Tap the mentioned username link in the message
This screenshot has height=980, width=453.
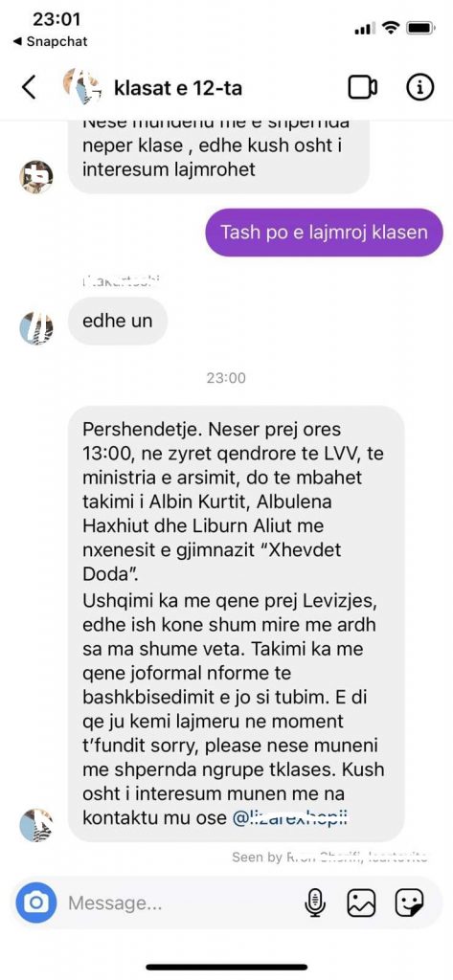[289, 818]
